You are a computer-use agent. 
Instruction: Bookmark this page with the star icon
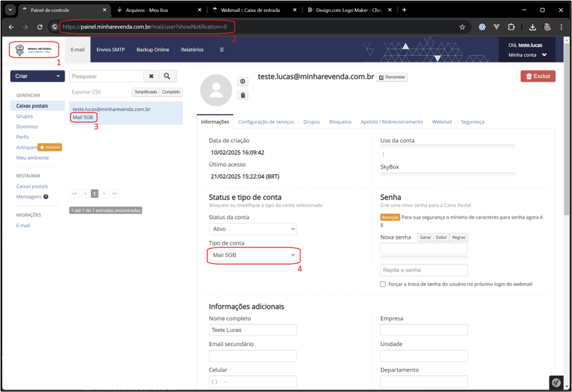click(462, 27)
